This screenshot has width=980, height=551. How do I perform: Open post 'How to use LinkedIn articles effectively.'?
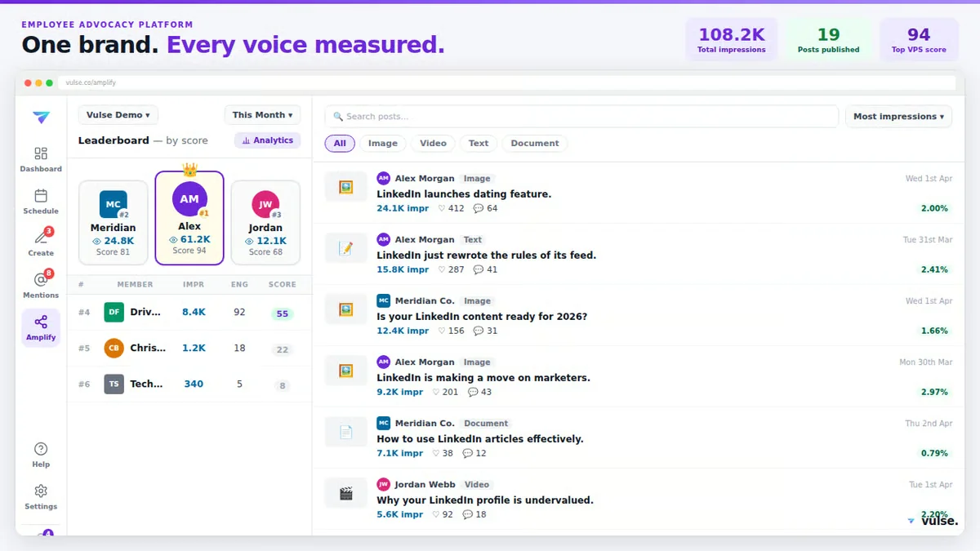click(x=480, y=439)
